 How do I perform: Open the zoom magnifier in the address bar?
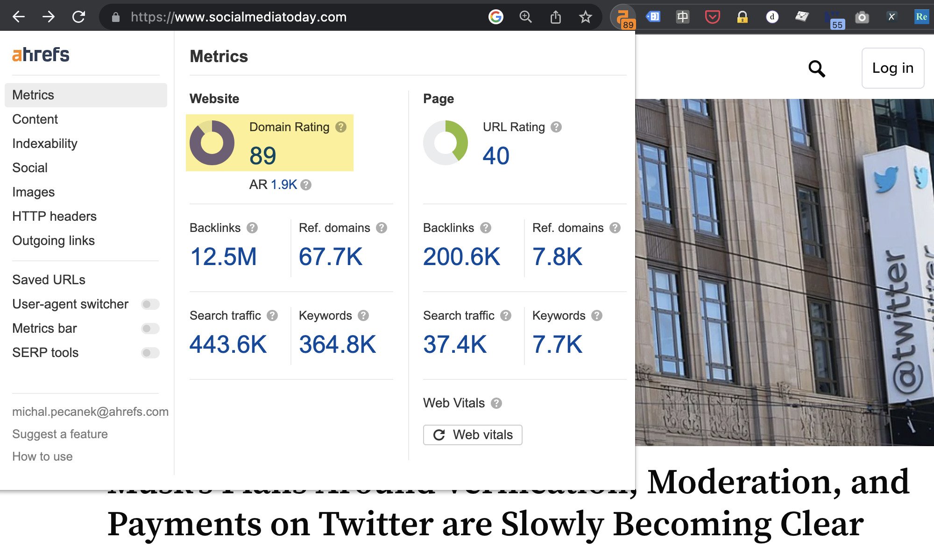pos(526,17)
